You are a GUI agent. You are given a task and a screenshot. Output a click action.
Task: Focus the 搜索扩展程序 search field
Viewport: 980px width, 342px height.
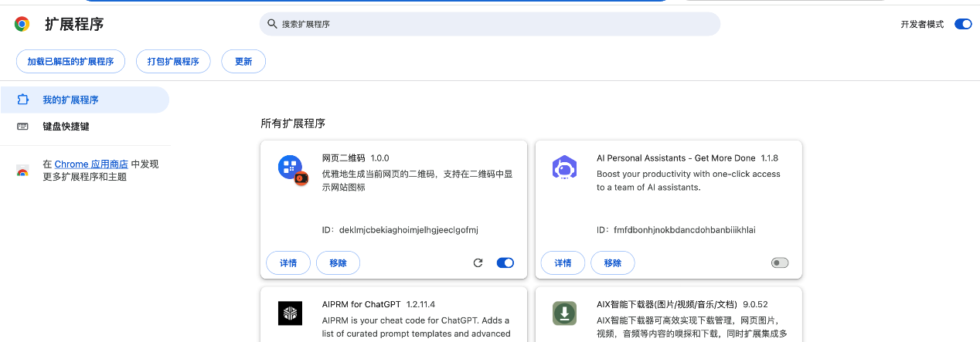pos(495,24)
